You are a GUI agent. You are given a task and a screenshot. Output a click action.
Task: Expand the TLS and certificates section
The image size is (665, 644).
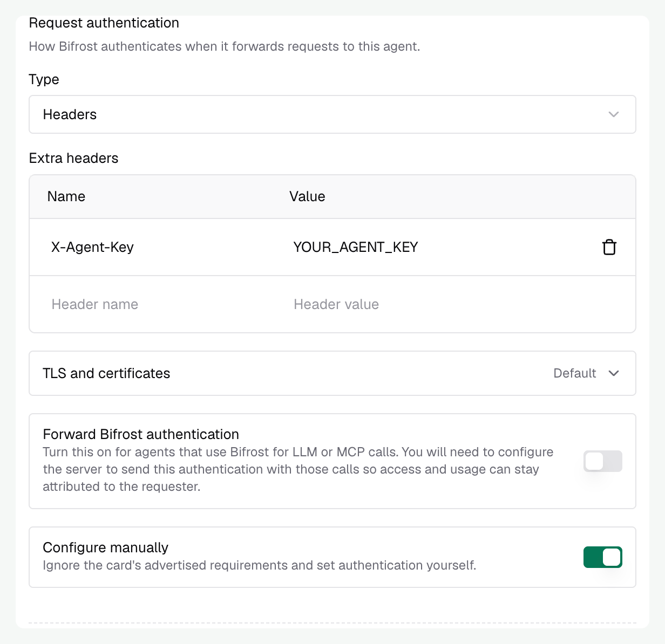click(x=332, y=373)
